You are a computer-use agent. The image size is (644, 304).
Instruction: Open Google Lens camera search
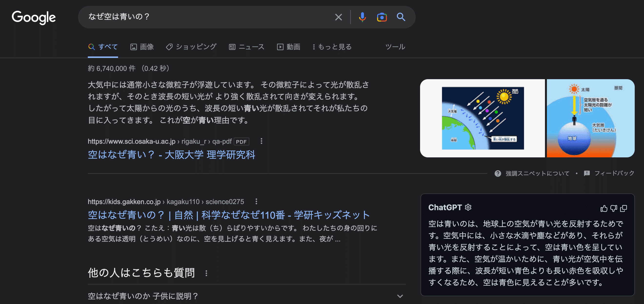click(382, 17)
